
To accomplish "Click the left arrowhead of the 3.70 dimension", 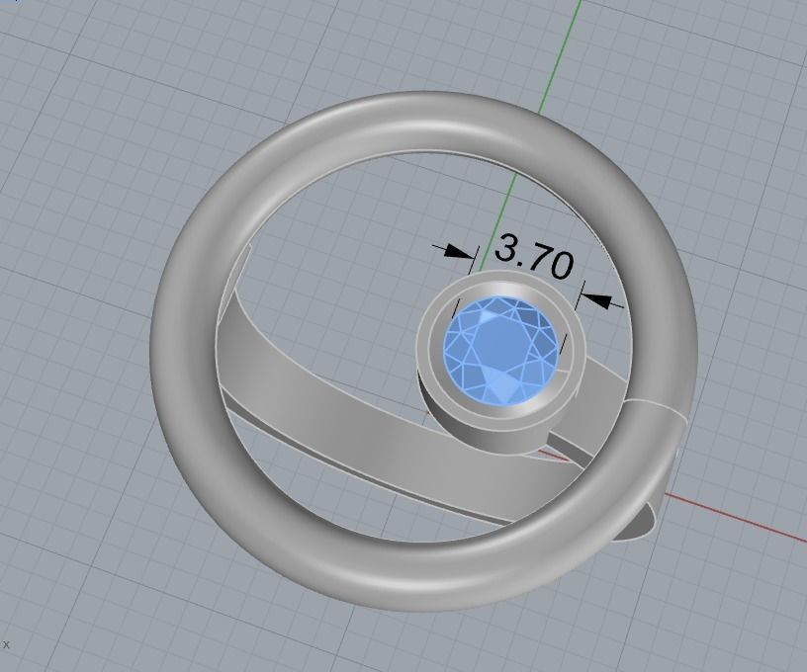I will coord(459,251).
